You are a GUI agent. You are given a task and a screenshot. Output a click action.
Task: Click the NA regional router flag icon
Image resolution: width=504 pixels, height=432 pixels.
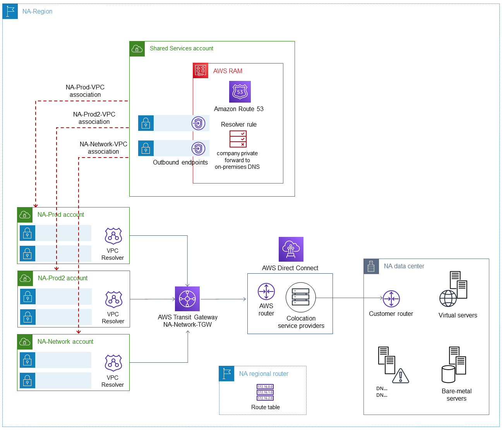tap(227, 374)
